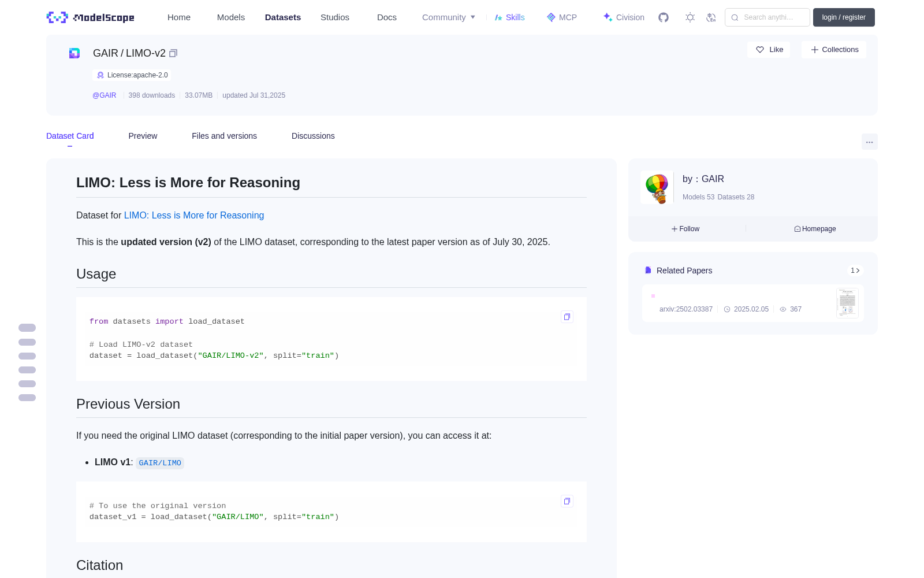Toggle light/dark theme sun icon
The image size is (924, 578).
click(690, 17)
